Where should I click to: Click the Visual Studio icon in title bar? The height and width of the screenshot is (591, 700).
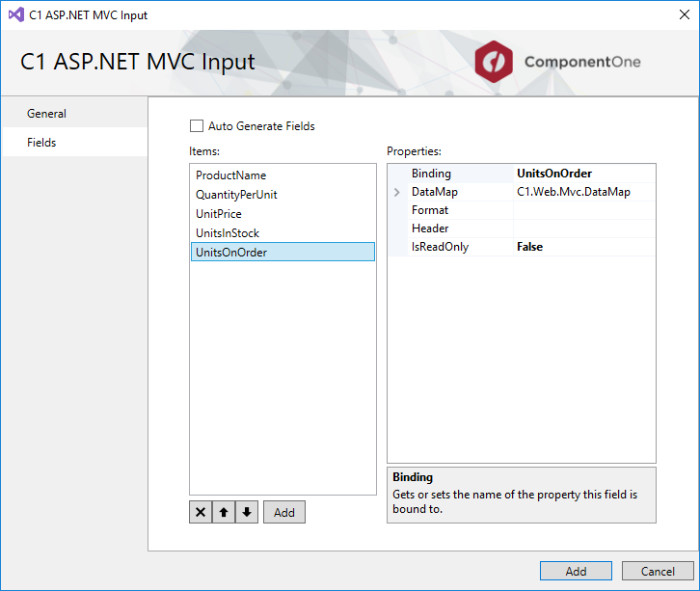16,15
